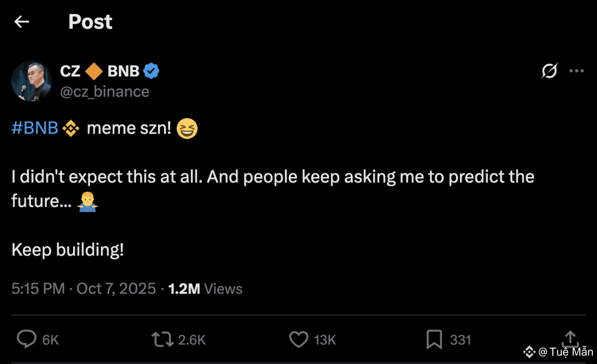Click the yellow BNB logo beside the hashtag

coord(71,128)
